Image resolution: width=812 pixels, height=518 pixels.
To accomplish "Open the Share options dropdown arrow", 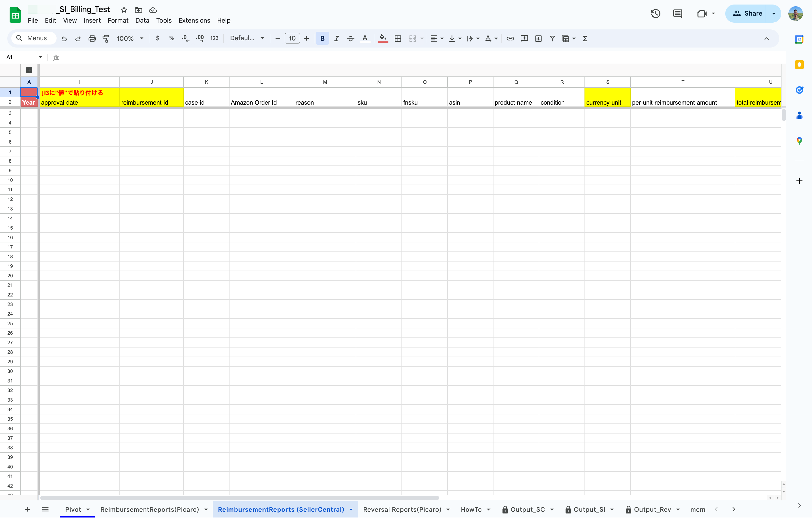I will 774,14.
